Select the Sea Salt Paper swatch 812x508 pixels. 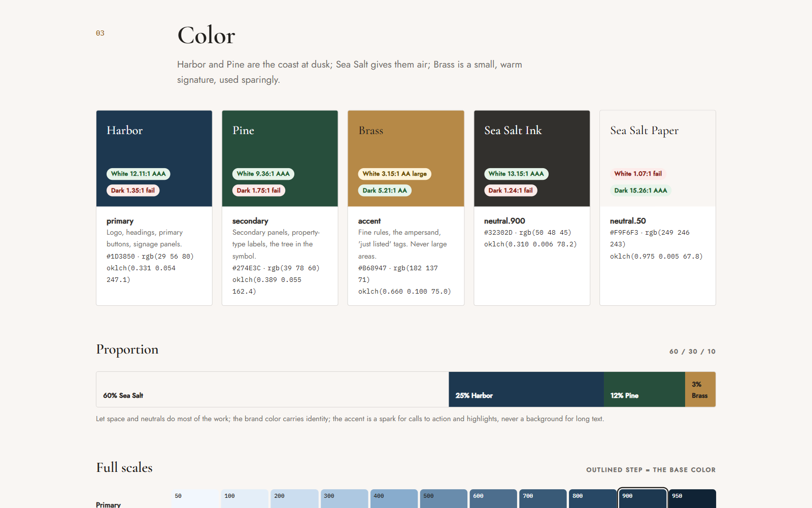click(x=658, y=208)
